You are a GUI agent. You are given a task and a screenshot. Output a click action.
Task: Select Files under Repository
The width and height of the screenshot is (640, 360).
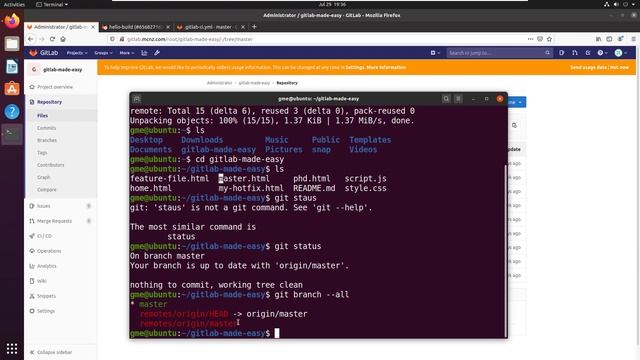(x=42, y=116)
